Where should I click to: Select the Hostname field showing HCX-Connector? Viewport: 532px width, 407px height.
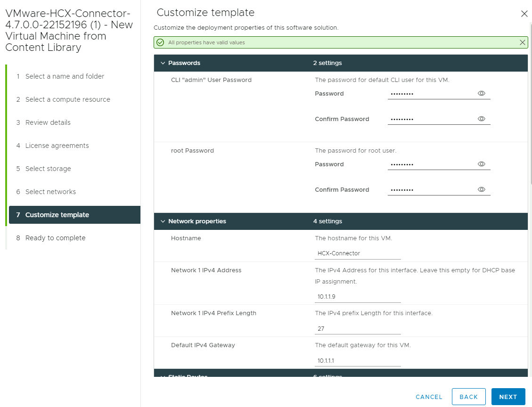pos(358,253)
